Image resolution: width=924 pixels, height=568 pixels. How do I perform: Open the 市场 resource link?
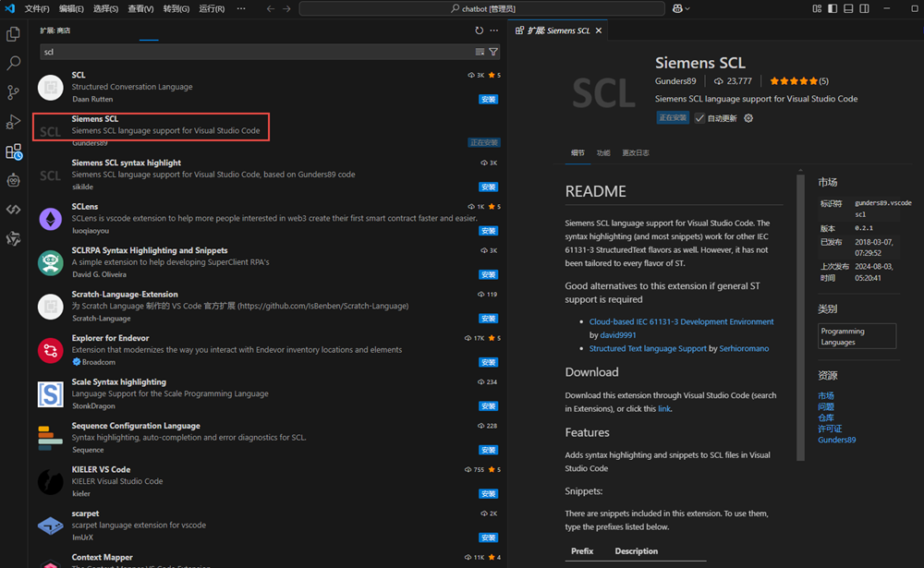[x=825, y=395]
